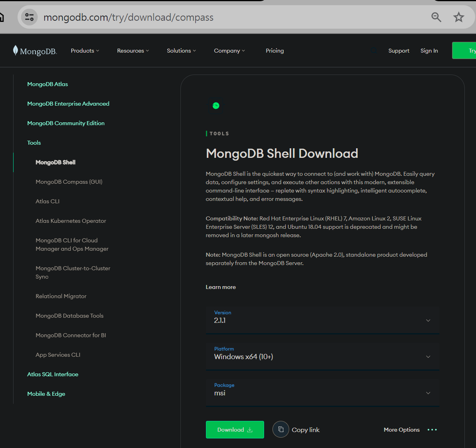Click the green Try button

(x=464, y=50)
